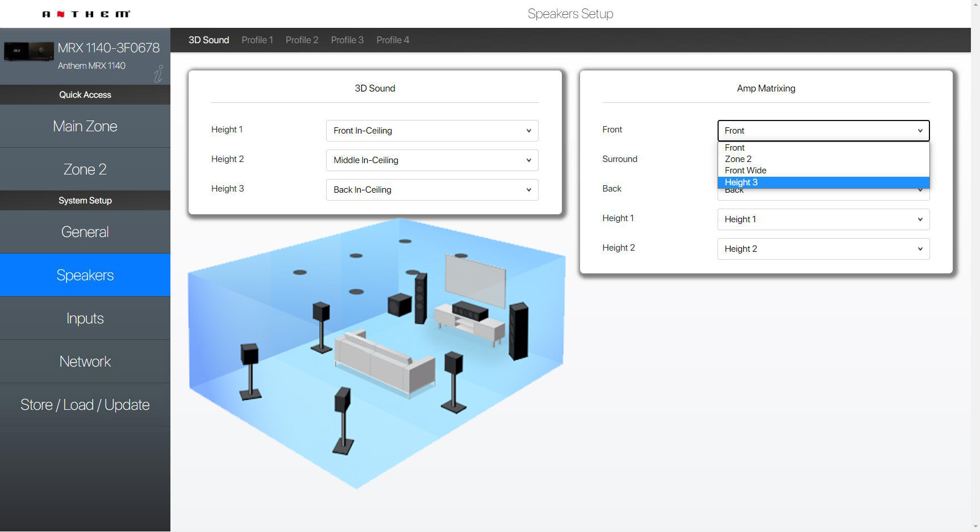The height and width of the screenshot is (532, 980).
Task: Open the Height 2 amp matrixing dropdown
Action: (823, 249)
